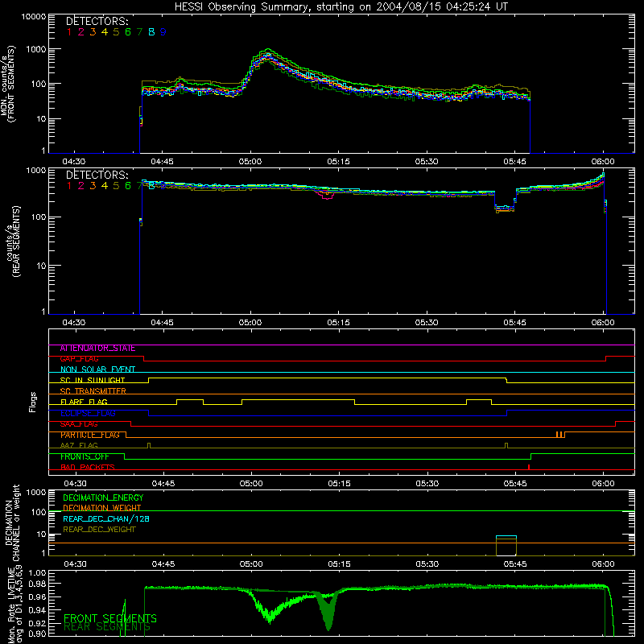
Task: Click the SC_TRANSMITTER flag label
Action: (x=93, y=391)
